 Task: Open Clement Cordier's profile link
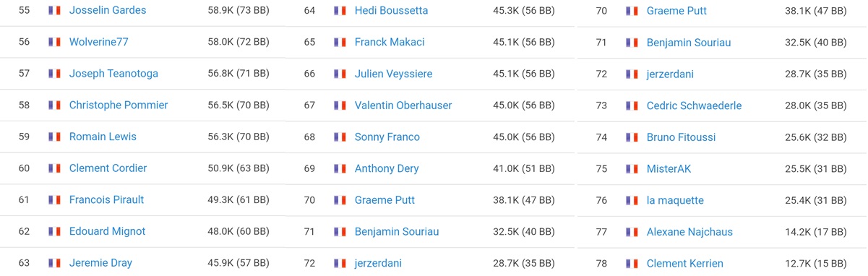pos(108,168)
